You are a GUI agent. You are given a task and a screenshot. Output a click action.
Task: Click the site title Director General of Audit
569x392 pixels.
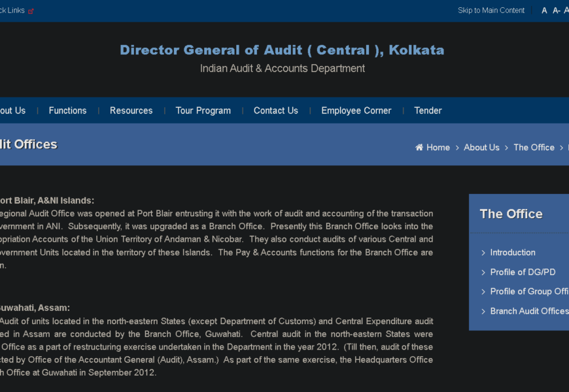(282, 50)
